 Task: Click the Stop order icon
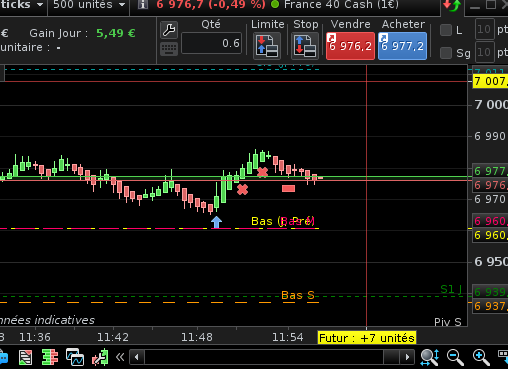pyautogui.click(x=305, y=46)
